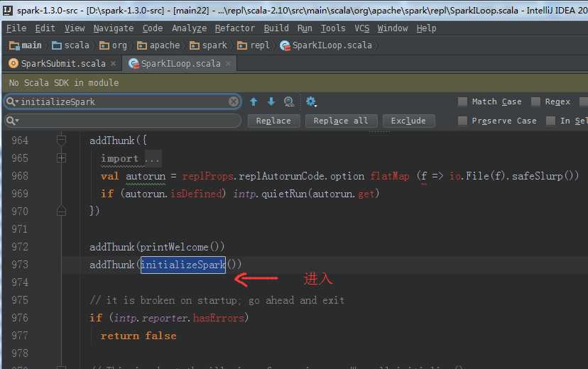Image resolution: width=588 pixels, height=369 pixels.
Task: Open the Edit menu
Action: point(45,28)
